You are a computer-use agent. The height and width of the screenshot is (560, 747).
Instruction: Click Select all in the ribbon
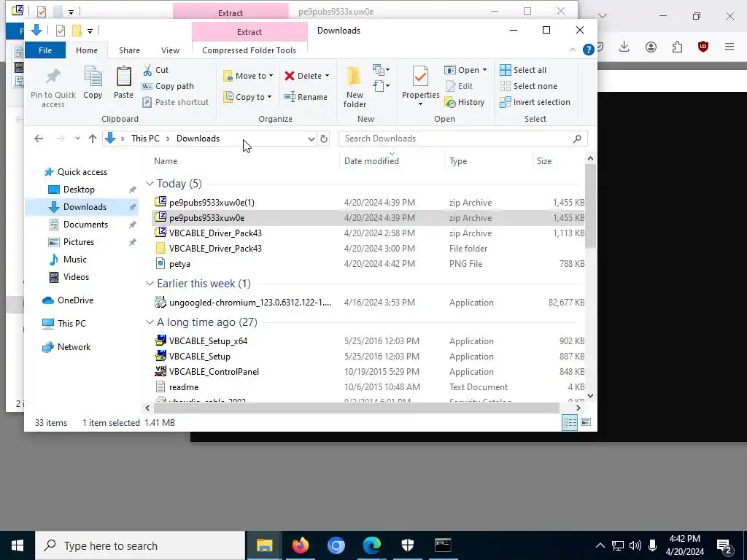[523, 70]
